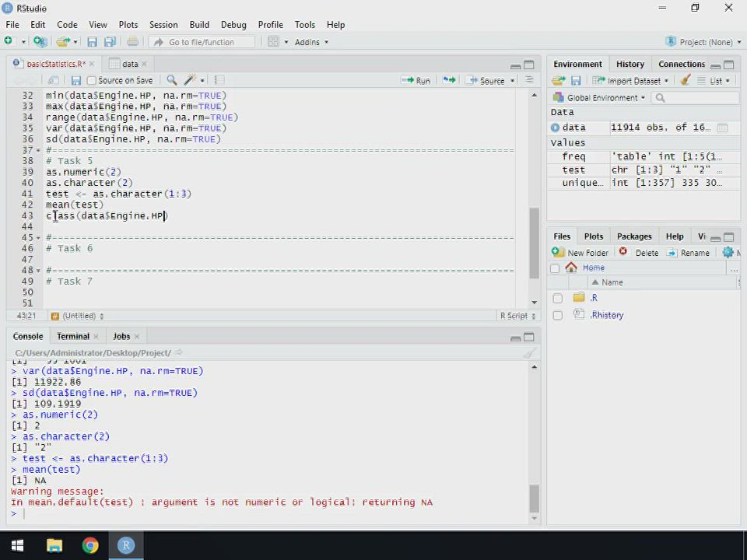747x560 pixels.
Task: Tick the .Rhistory file checkbox
Action: click(x=557, y=315)
